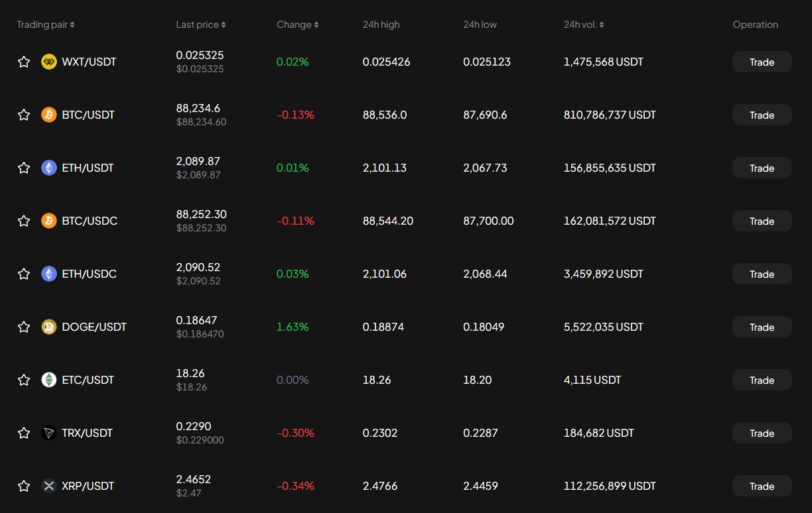The height and width of the screenshot is (513, 812).
Task: Open Trade for XRP/USDT
Action: pos(762,486)
